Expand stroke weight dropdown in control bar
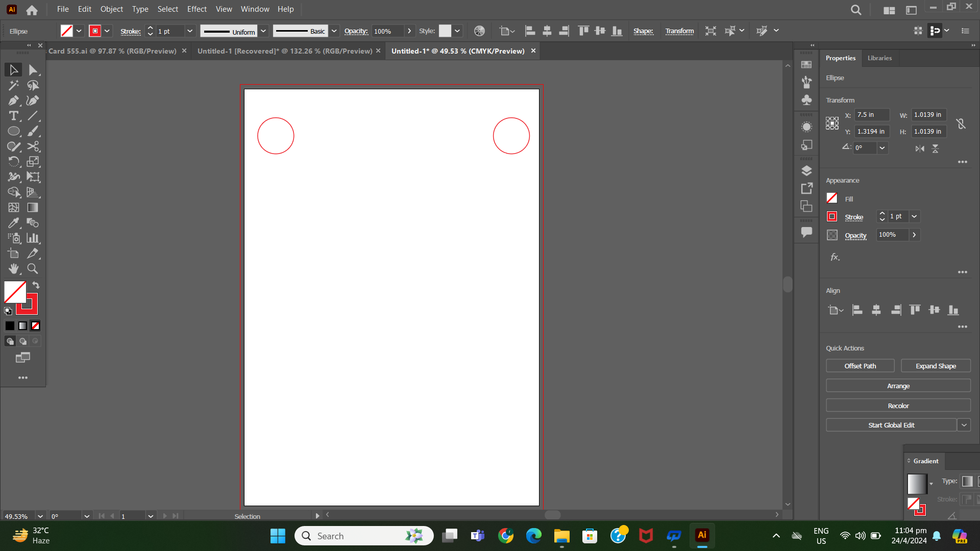The width and height of the screenshot is (980, 551). click(190, 31)
